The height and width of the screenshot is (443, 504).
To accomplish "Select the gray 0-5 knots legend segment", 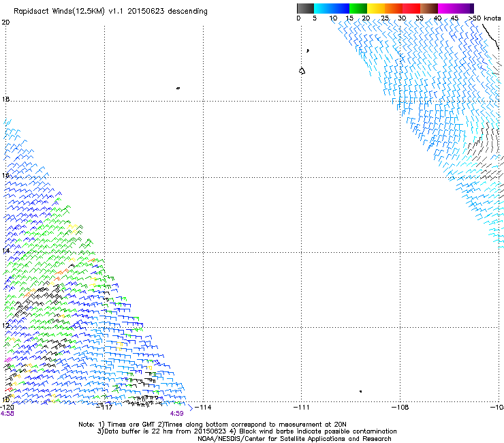I will (305, 8).
